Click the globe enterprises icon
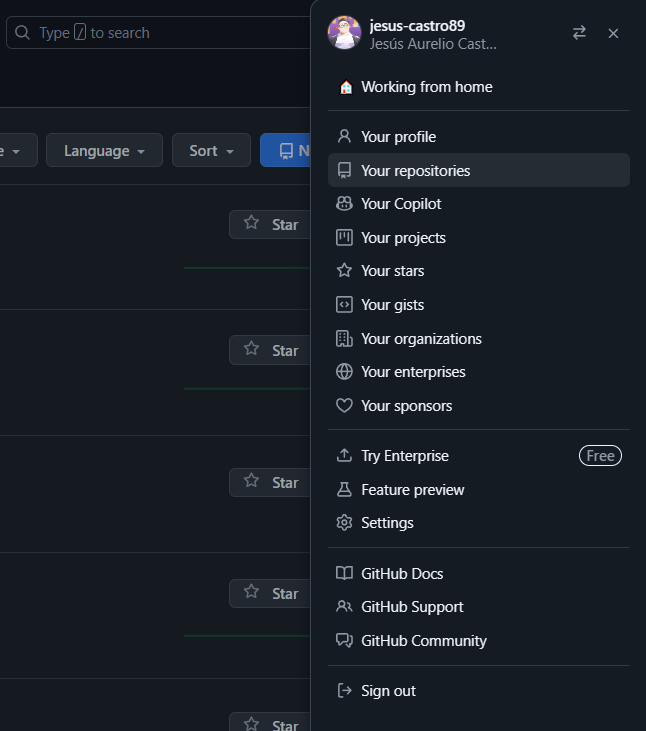Screen dimensions: 646x731 pyautogui.click(x=344, y=372)
